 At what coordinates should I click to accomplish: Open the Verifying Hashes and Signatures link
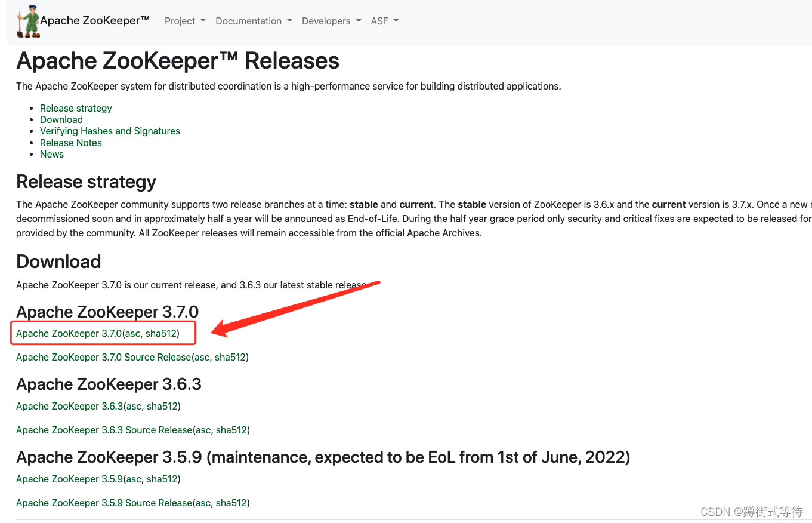110,131
